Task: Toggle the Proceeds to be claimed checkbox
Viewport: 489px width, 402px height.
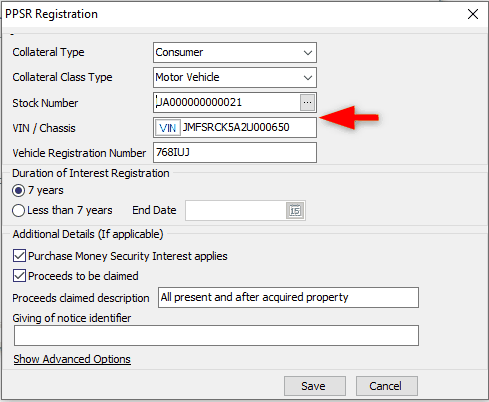Action: [x=19, y=276]
